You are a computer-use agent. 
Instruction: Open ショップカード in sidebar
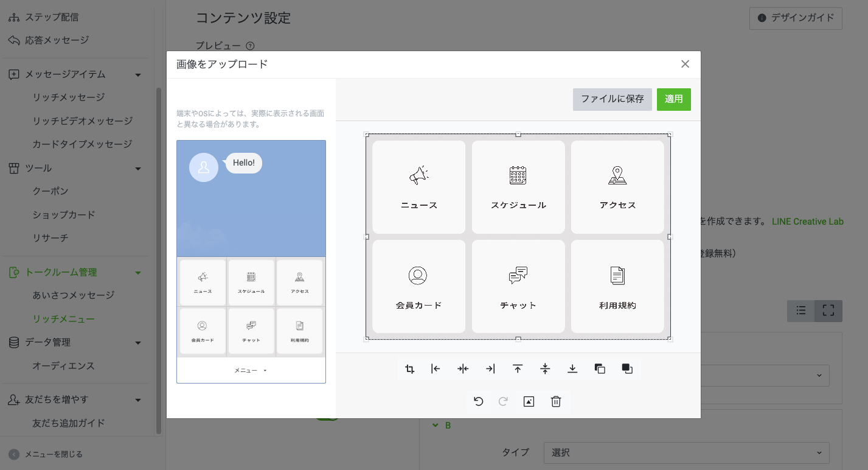[64, 215]
